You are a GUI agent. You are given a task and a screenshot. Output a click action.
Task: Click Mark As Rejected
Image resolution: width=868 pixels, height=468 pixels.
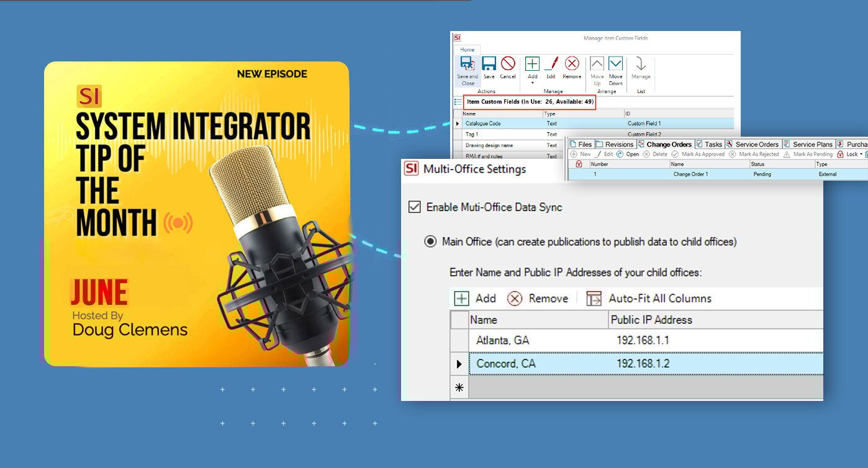tap(753, 155)
